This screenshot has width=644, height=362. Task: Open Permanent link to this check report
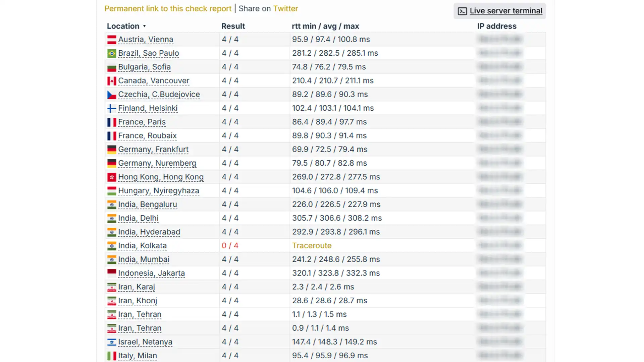(168, 9)
